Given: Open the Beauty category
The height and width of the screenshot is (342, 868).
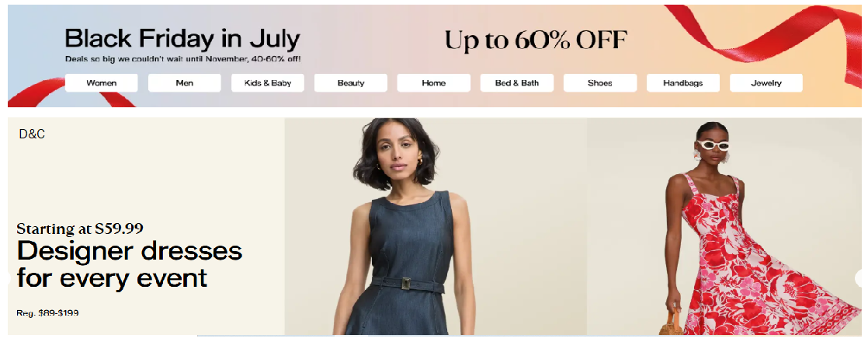Looking at the screenshot, I should (x=350, y=83).
